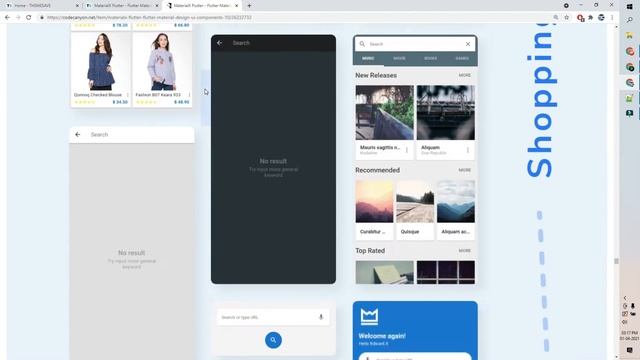The width and height of the screenshot is (640, 360).
Task: Close the active MaterialX Flutter tab
Action: (236, 6)
